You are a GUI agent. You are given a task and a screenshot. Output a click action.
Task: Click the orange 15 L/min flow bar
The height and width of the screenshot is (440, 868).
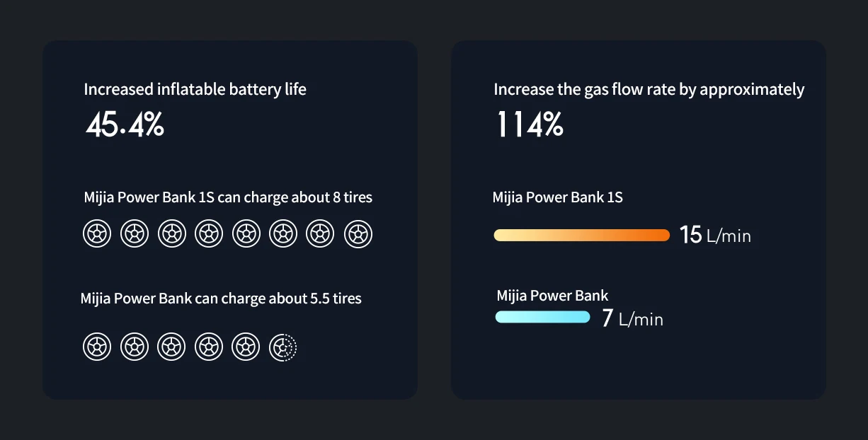(581, 235)
